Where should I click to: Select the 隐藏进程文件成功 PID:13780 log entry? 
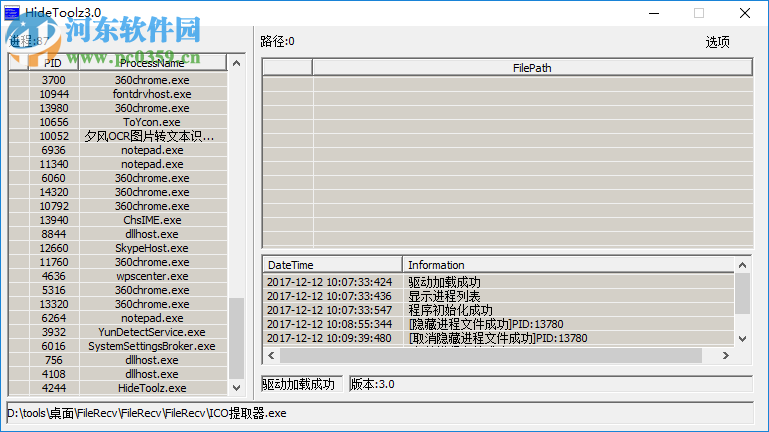[x=498, y=324]
